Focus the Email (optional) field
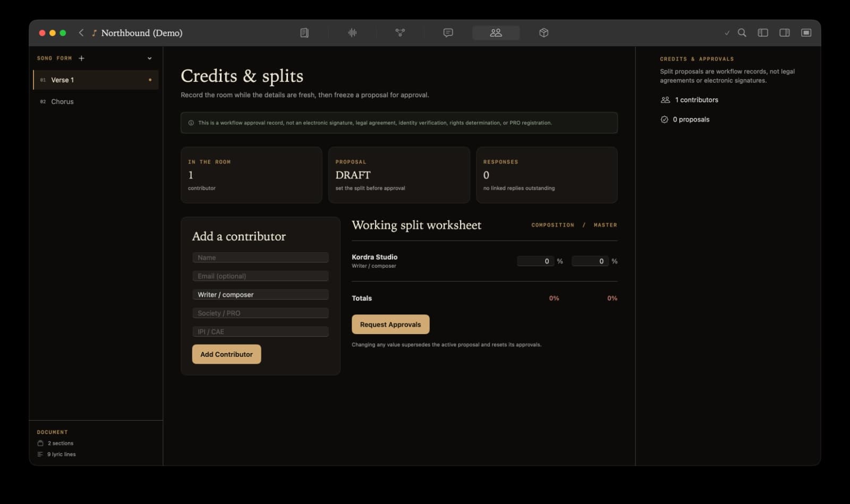The height and width of the screenshot is (504, 850). click(x=260, y=276)
